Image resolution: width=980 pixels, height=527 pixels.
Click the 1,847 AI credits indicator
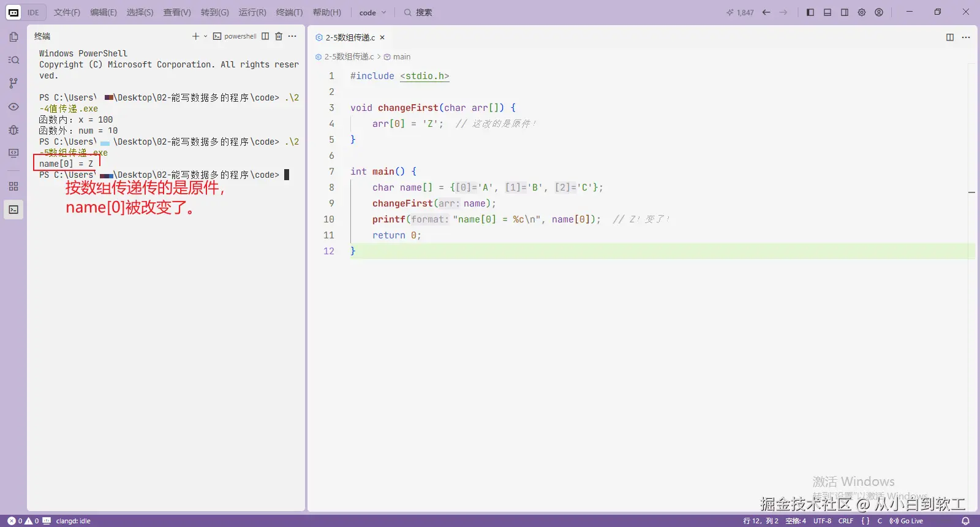[740, 12]
